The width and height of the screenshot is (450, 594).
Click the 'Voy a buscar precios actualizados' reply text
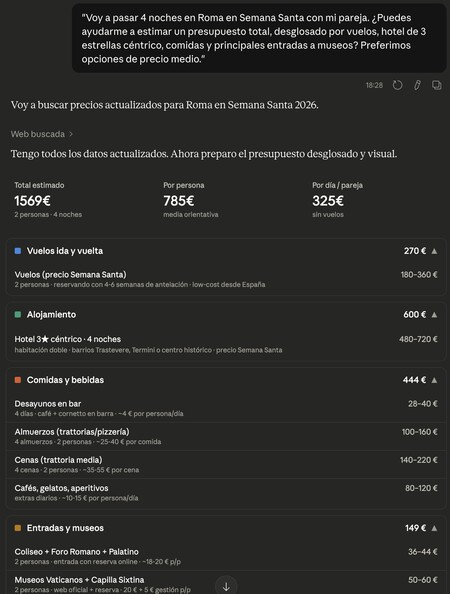[x=164, y=105]
